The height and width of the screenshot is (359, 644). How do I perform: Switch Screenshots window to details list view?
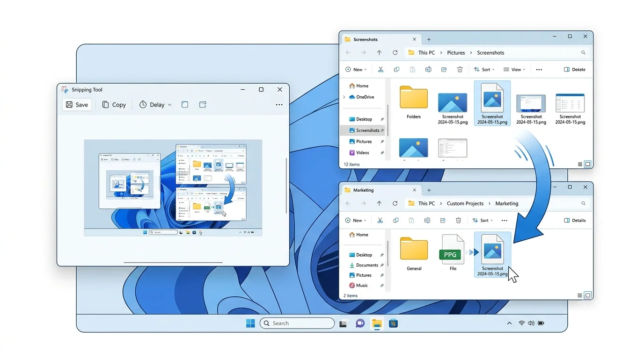580,164
